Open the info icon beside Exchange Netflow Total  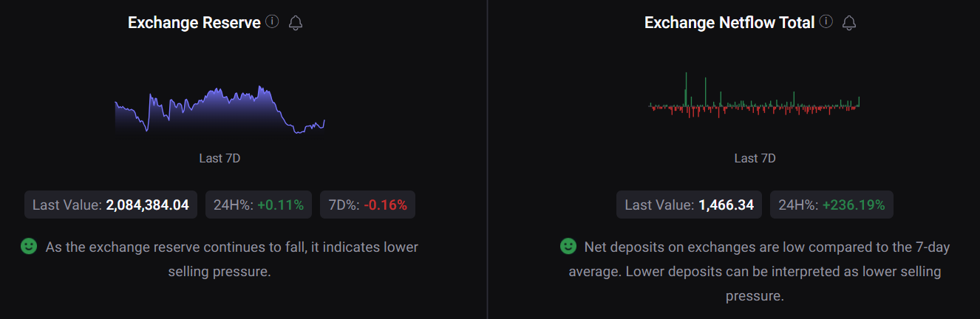click(x=826, y=22)
